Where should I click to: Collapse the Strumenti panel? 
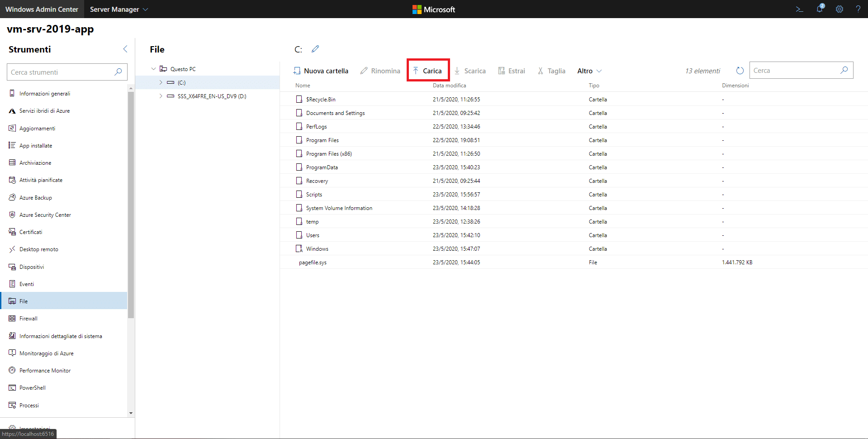click(125, 49)
